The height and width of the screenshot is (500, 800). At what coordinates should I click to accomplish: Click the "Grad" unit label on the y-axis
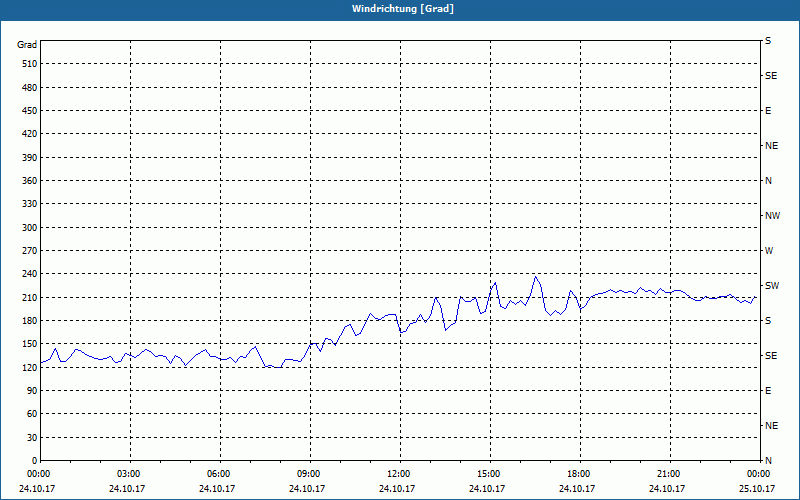(27, 45)
